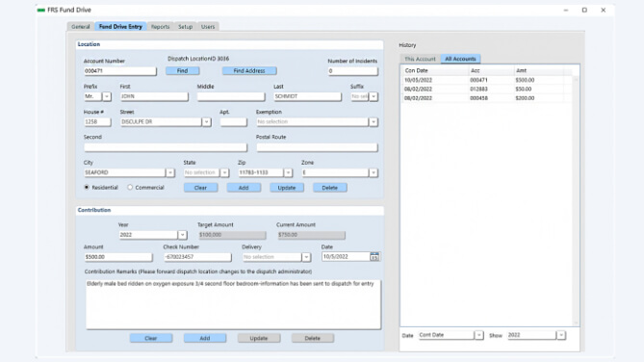Open the Year dropdown in Contribution

(x=182, y=235)
